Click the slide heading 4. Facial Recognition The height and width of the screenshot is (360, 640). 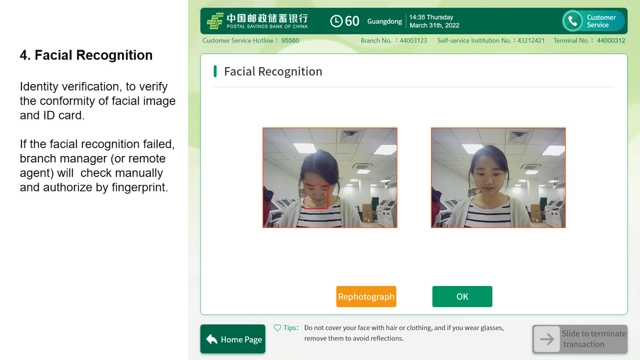click(86, 55)
